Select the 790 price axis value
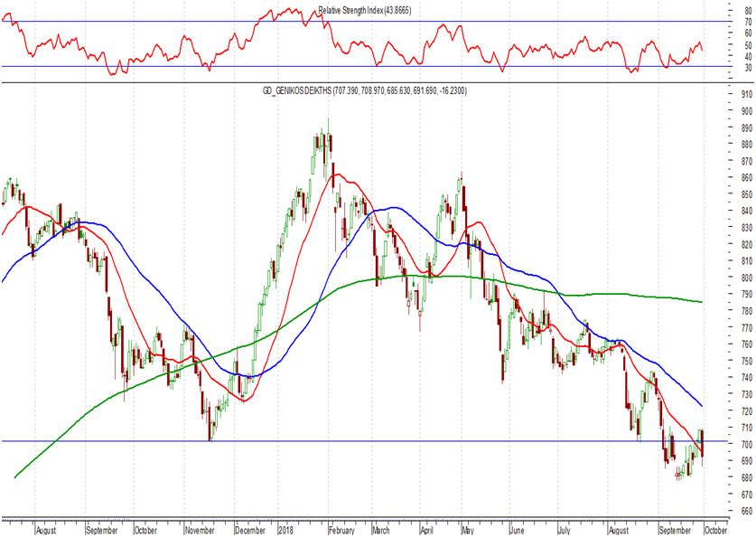 [747, 295]
